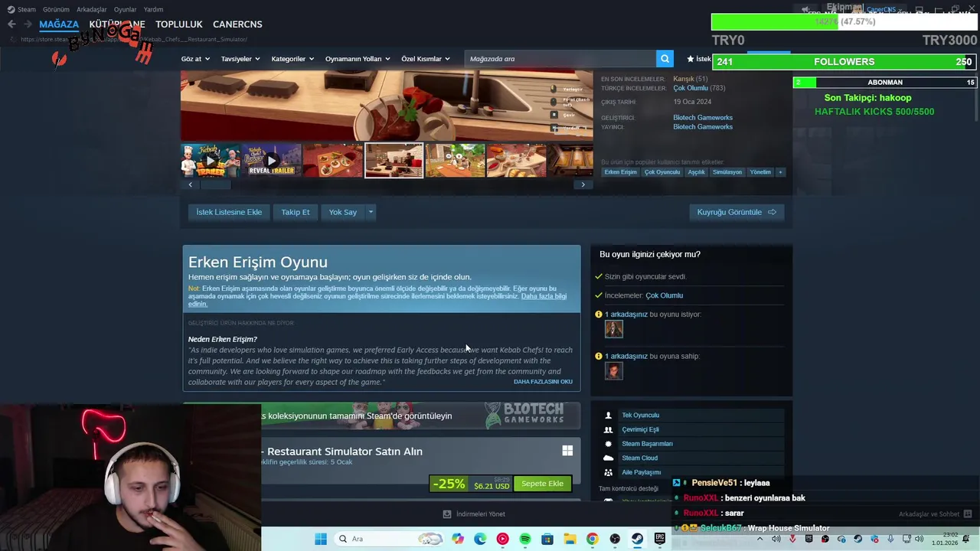Open the Oyunlar menu
The image size is (980, 551).
(125, 9)
